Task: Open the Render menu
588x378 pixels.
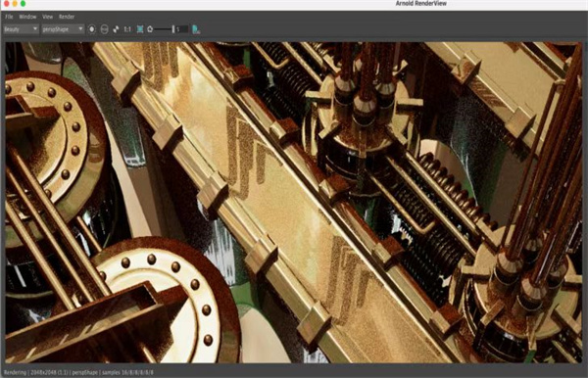Action: [67, 17]
